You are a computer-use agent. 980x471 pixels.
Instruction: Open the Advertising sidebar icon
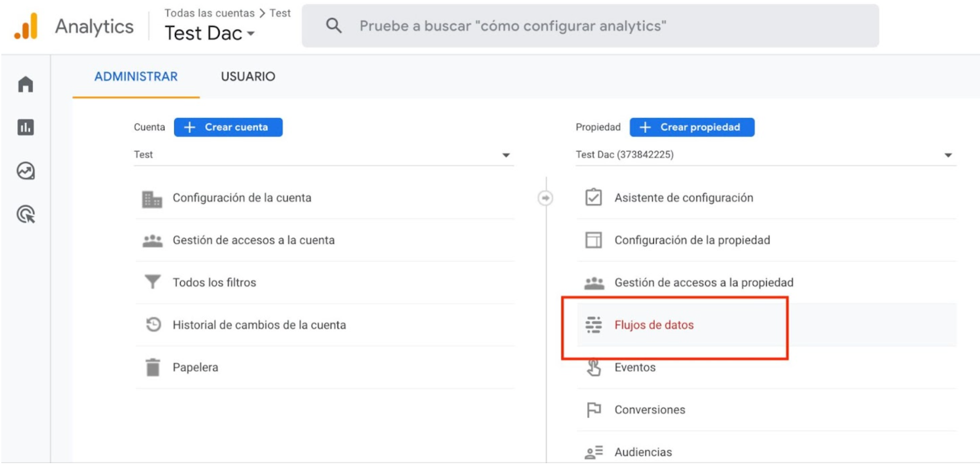[26, 214]
